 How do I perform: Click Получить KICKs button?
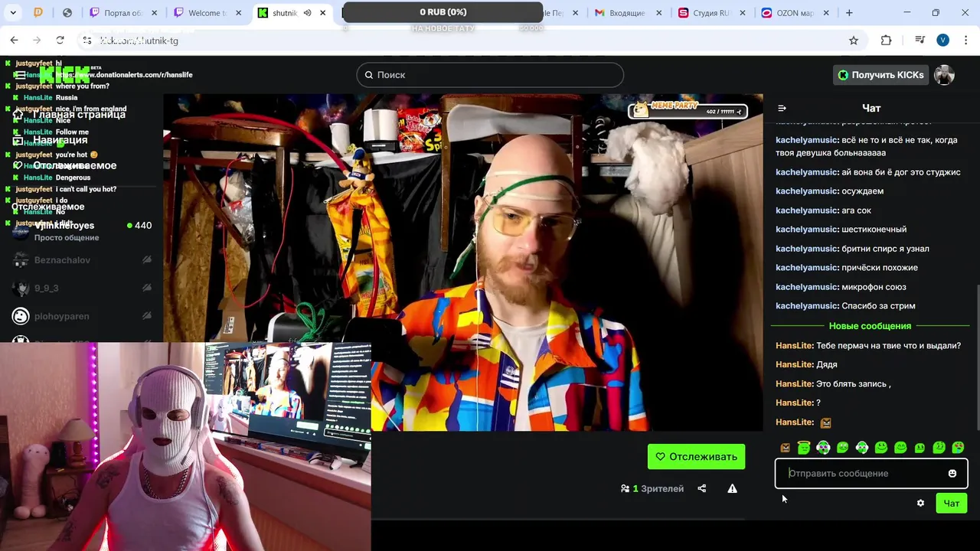[880, 75]
